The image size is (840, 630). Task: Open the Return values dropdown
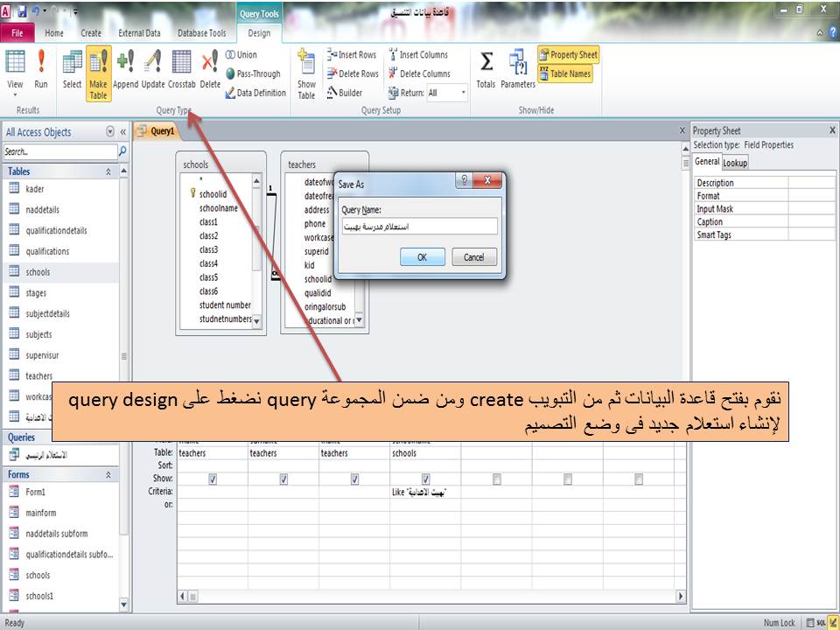coord(464,92)
